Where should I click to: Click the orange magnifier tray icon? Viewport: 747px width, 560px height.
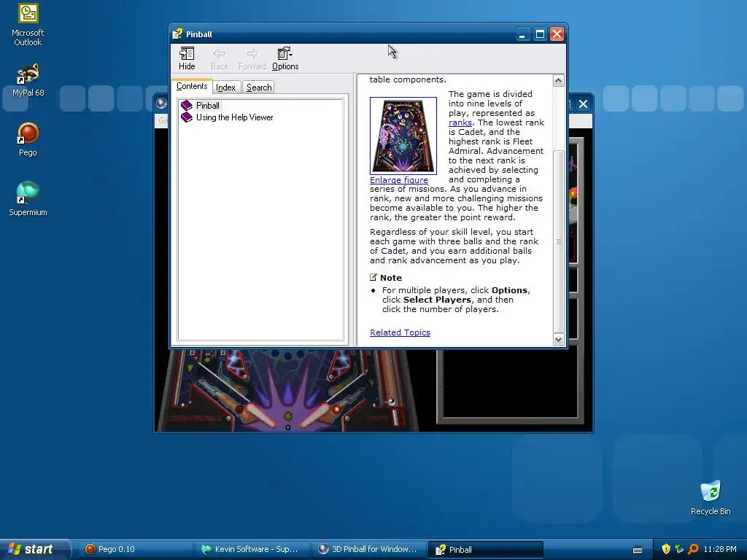pyautogui.click(x=693, y=549)
